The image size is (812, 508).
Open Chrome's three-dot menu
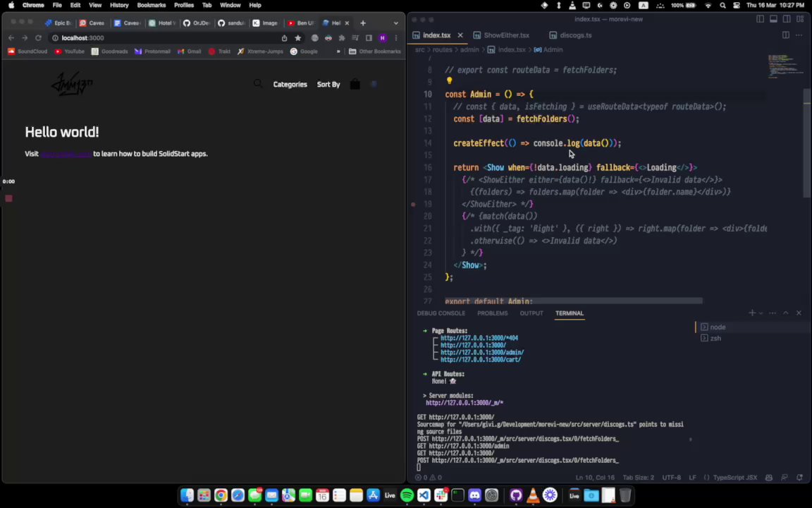(396, 38)
